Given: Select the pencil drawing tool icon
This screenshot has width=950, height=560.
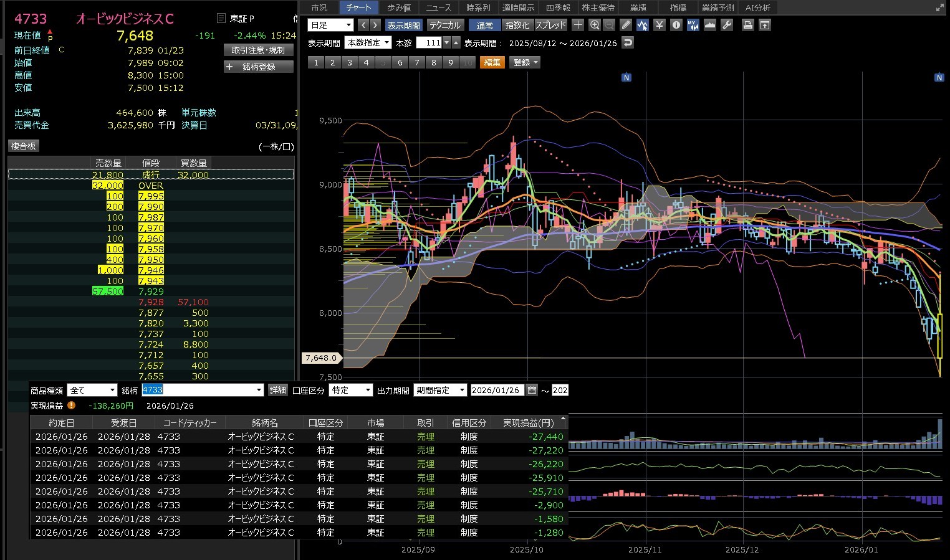Looking at the screenshot, I should (x=626, y=25).
